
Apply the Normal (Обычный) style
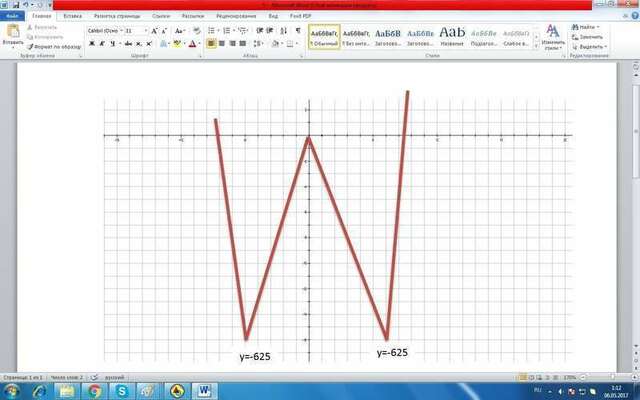point(324,37)
